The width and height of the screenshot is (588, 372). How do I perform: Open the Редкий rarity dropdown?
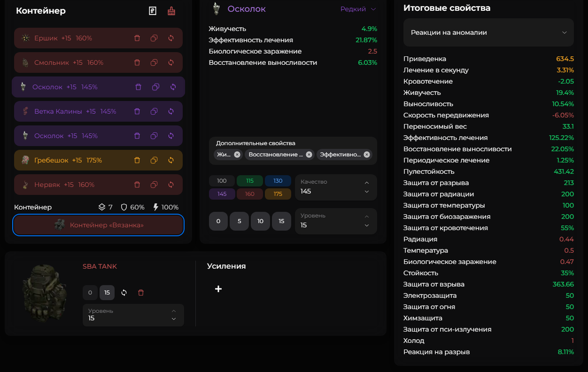(x=359, y=9)
